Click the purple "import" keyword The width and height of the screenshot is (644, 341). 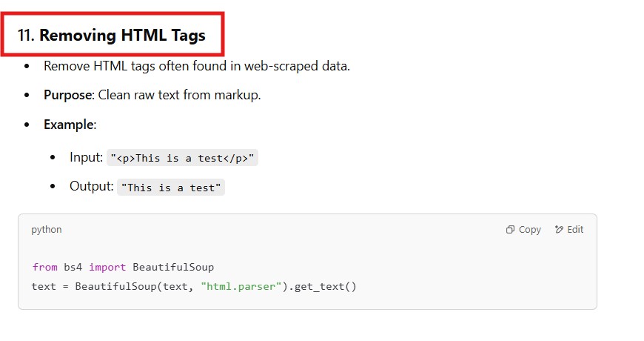click(x=107, y=267)
